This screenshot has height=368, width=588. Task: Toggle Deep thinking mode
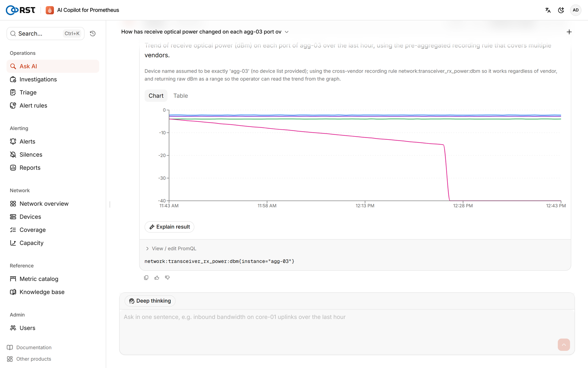(150, 301)
